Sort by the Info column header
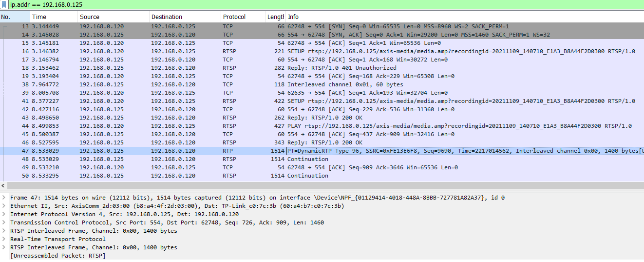The width and height of the screenshot is (644, 262). tap(465, 17)
